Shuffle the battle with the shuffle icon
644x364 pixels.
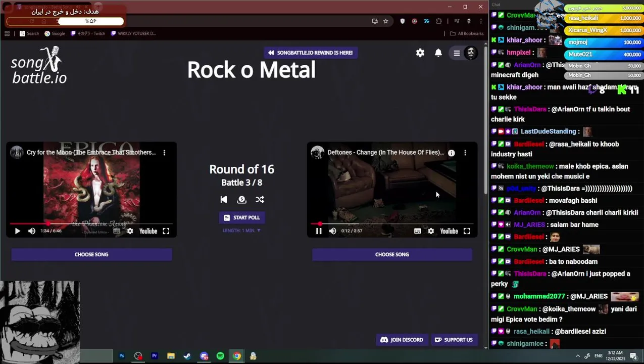pos(260,200)
